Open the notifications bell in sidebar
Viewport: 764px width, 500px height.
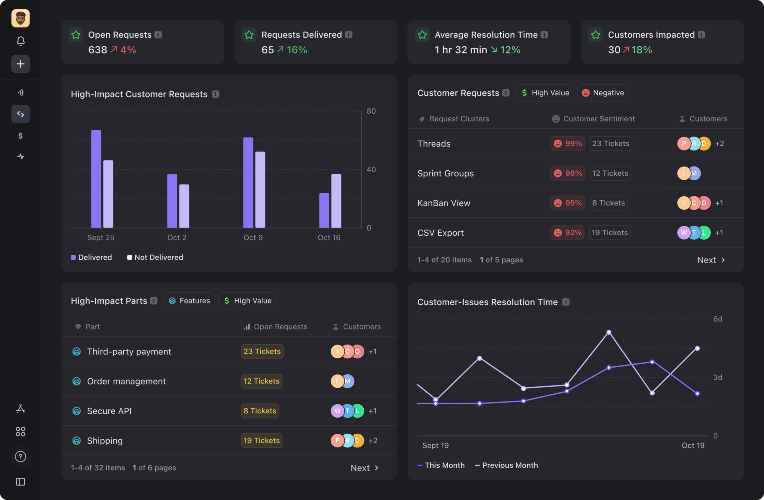point(20,41)
